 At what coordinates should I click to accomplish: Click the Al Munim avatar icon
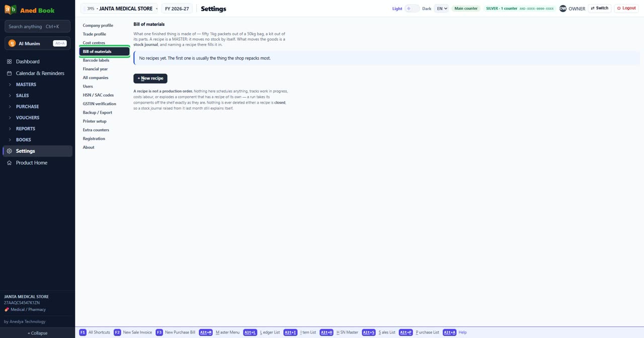coord(12,43)
